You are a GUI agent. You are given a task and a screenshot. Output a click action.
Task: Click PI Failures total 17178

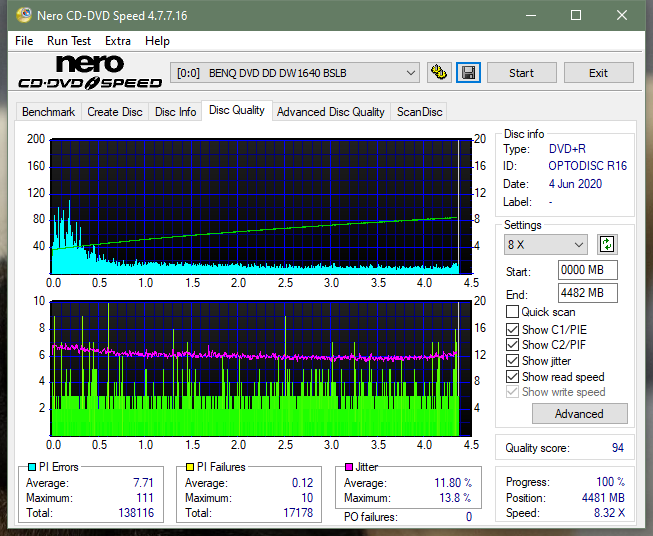(x=298, y=513)
